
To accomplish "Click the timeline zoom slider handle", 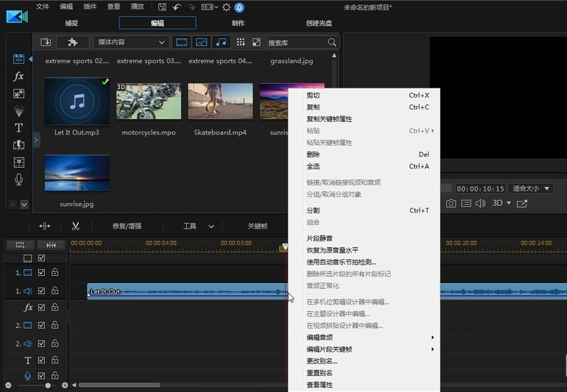I will 48,385.
